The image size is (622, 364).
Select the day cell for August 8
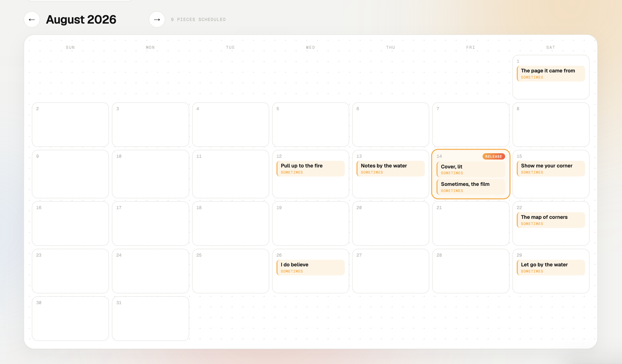pos(551,125)
